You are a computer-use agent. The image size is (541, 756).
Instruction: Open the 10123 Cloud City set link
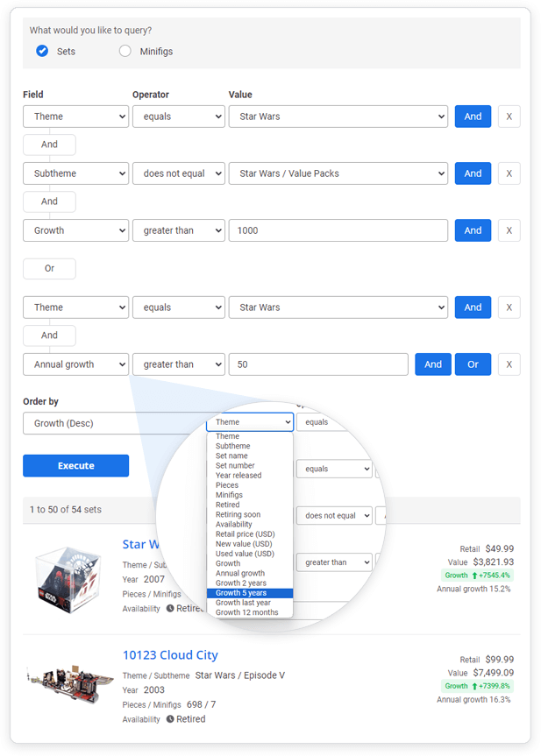(x=170, y=655)
